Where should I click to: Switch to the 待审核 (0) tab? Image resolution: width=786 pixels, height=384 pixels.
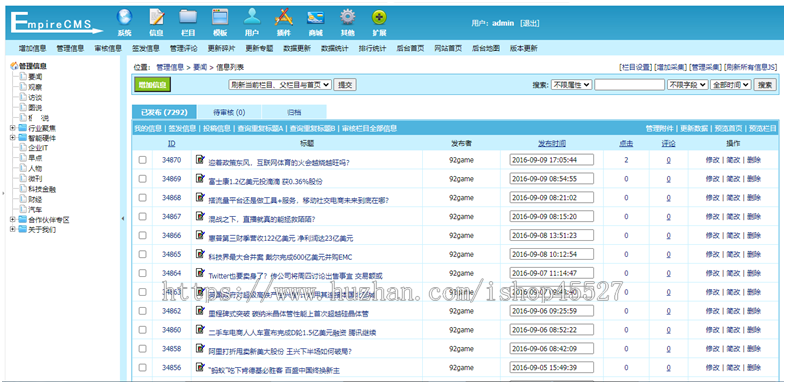tap(229, 112)
